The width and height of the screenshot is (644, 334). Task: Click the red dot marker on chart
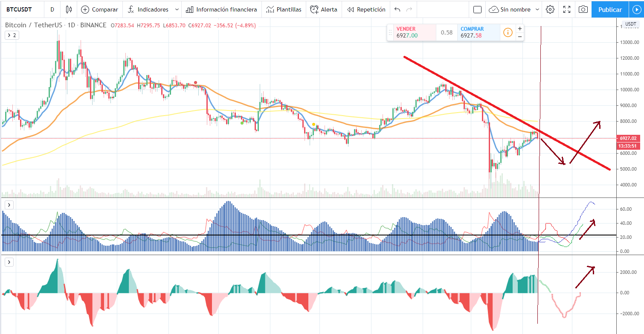point(195,82)
